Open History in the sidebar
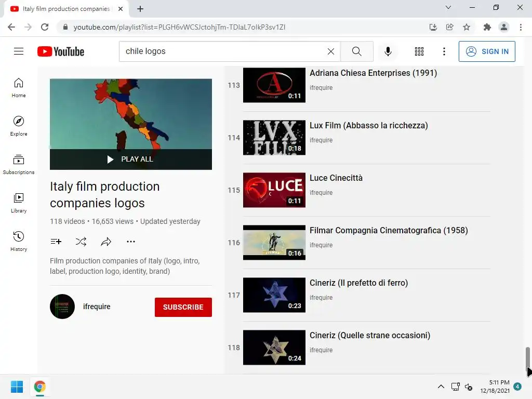 tap(19, 241)
